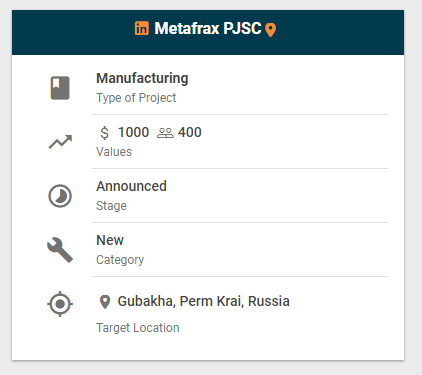This screenshot has width=422, height=375.
Task: Open the LinkedIn icon beside Metafrax PJSC
Action: [142, 28]
